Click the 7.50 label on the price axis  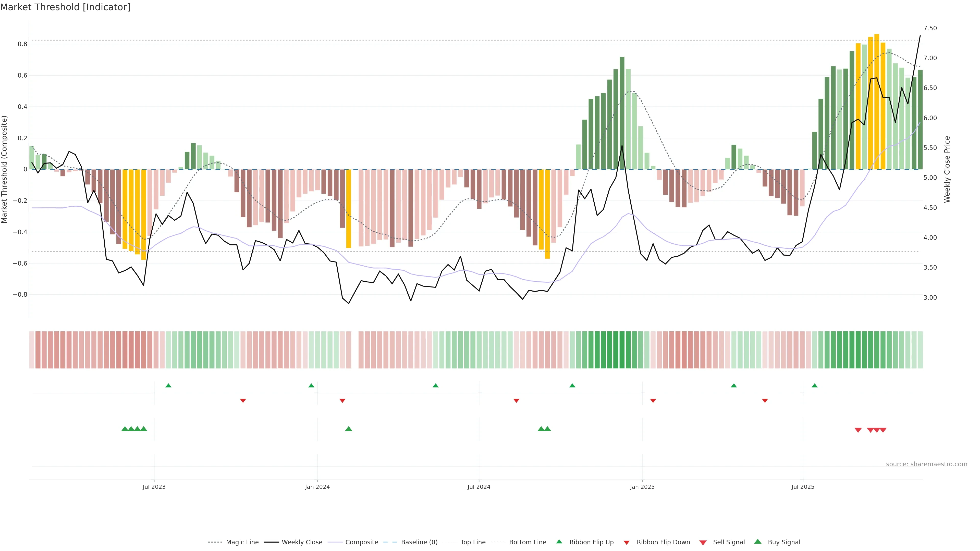(x=930, y=28)
